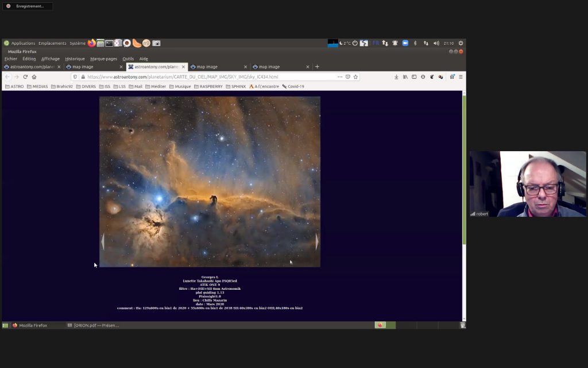Screen dimensions: 588x368
Task: Expand the RASPBERRY bookmarks folder
Action: coord(208,86)
